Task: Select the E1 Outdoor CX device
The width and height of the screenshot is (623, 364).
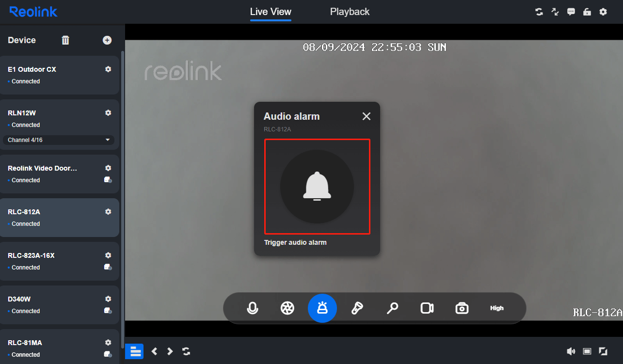Action: pos(59,75)
